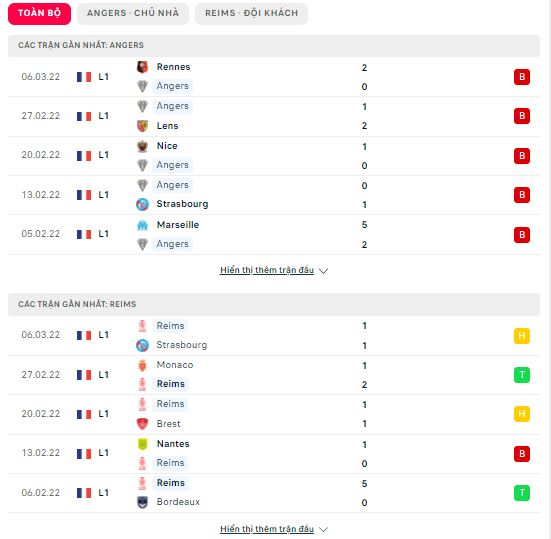This screenshot has width=551, height=539.
Task: Click the Rennes club crest icon
Action: point(142,67)
